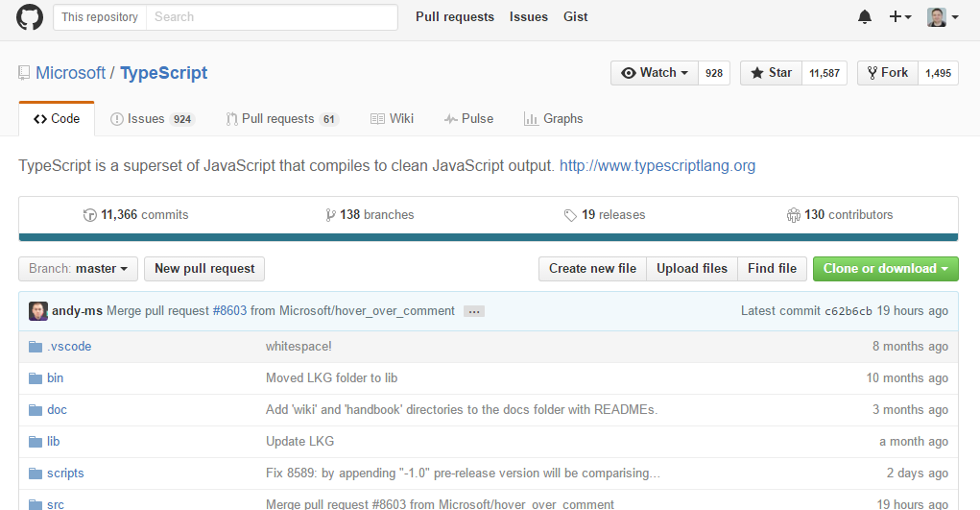Viewport: 980px width, 510px height.
Task: Click the This repository search scope
Action: point(100,17)
